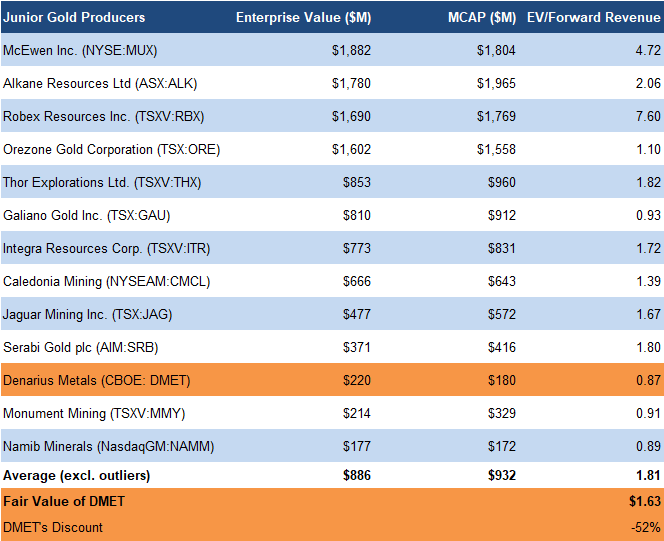Image resolution: width=664 pixels, height=541 pixels.
Task: Select Caledonia Mining enterprise value $666
Action: (x=356, y=281)
